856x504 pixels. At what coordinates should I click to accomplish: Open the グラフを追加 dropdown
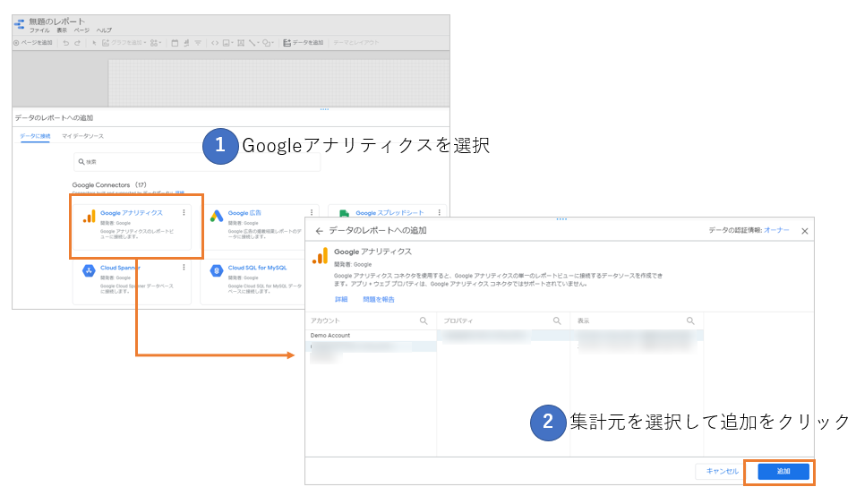pyautogui.click(x=124, y=43)
